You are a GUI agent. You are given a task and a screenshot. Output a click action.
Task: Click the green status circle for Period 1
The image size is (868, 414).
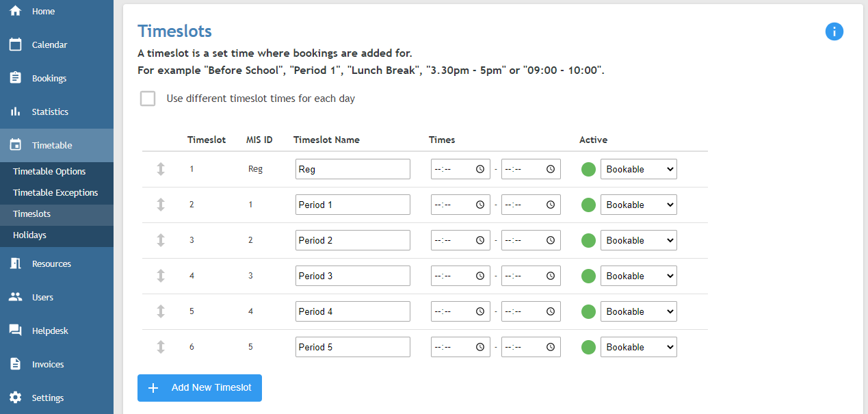coord(588,205)
